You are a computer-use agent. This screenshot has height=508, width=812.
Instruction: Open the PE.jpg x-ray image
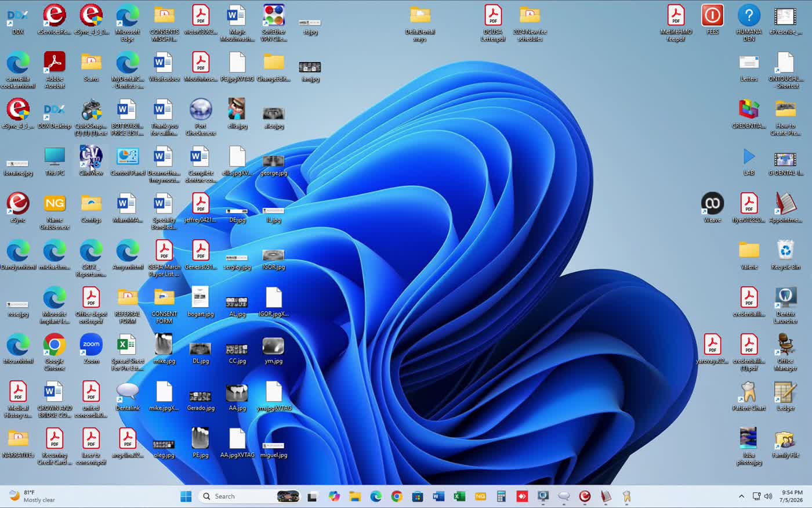[x=201, y=443]
